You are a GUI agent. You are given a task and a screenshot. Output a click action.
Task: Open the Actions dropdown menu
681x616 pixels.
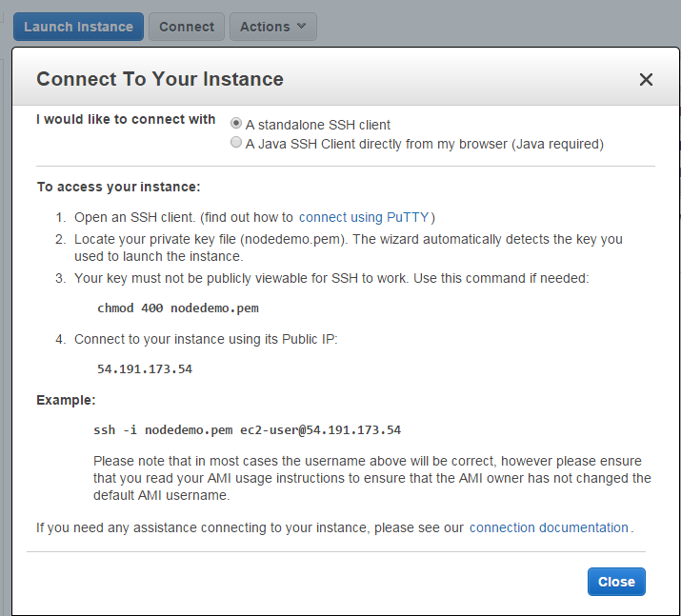[x=272, y=27]
